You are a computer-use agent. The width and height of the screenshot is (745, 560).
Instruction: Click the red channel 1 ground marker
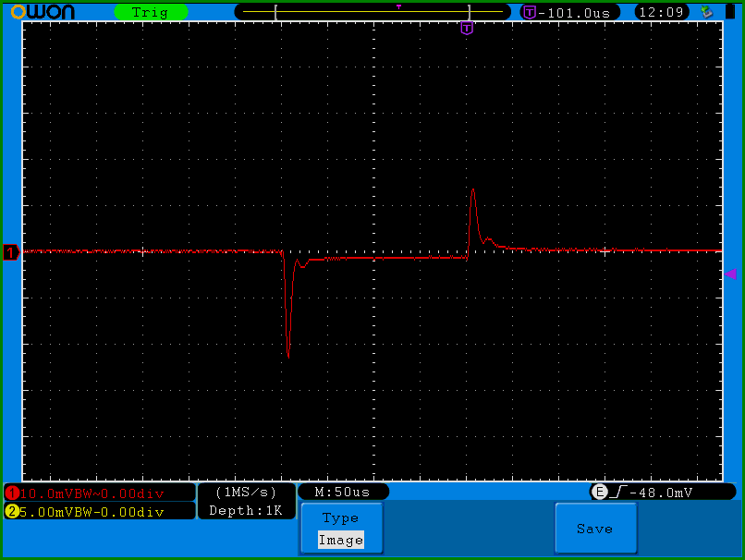click(x=11, y=252)
